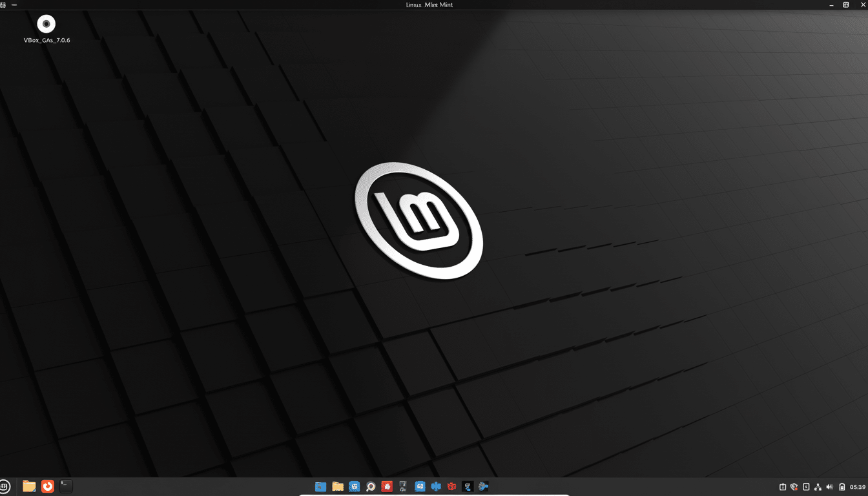Click the red application icon beside the search tool
The width and height of the screenshot is (868, 496).
click(x=387, y=486)
